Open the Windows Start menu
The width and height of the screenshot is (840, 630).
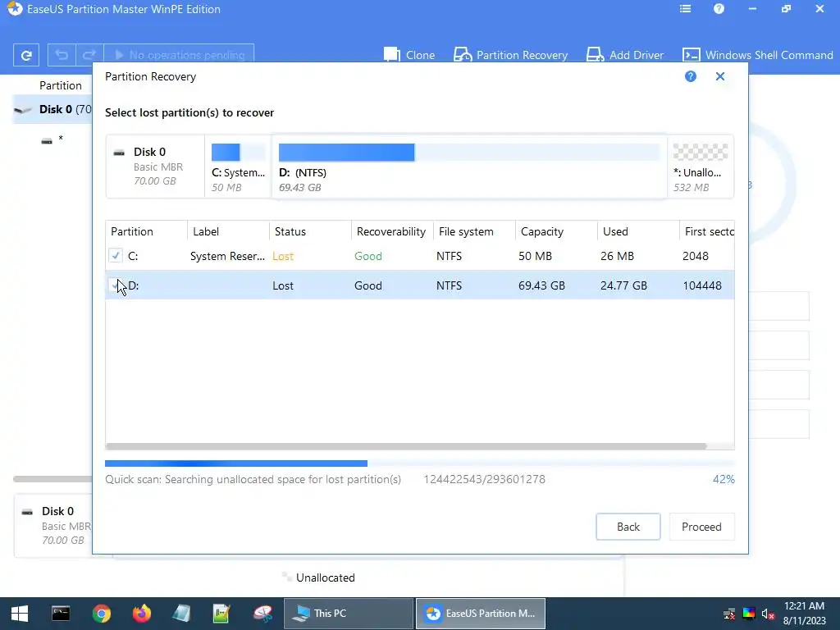click(20, 614)
